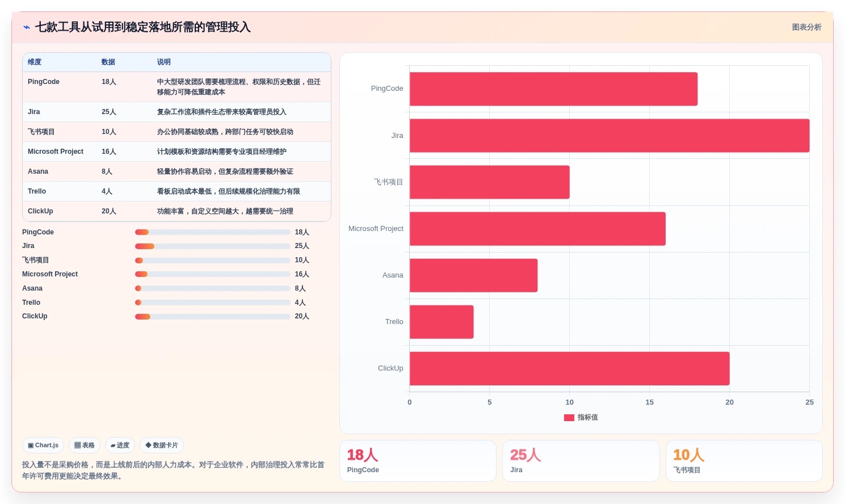This screenshot has height=504, width=845.
Task: Click the blue logo icon beside the title
Action: pos(27,27)
